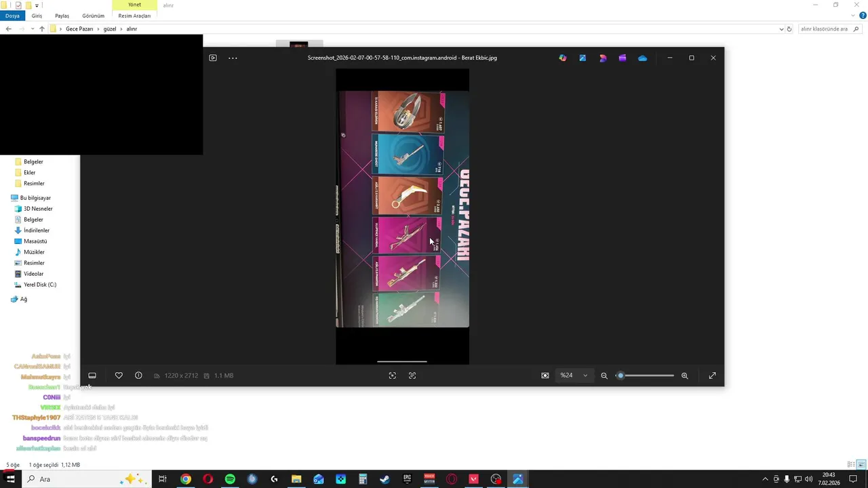Click the visual search scan icon
Image resolution: width=868 pixels, height=488 pixels.
point(392,375)
